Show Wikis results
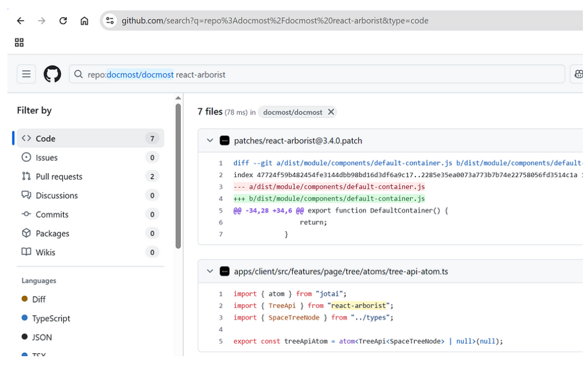The height and width of the screenshot is (371, 588). click(x=91, y=252)
